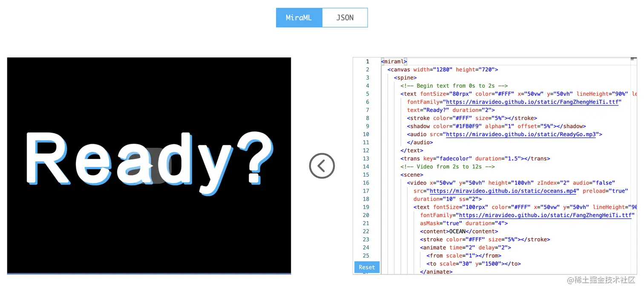Click the canvas width="1280" line
The width and height of the screenshot is (644, 293).
(x=443, y=70)
